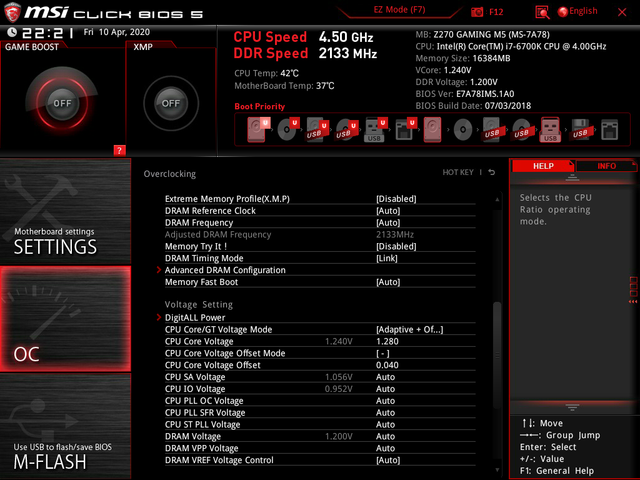The height and width of the screenshot is (480, 640).
Task: Change language via the English globe icon
Action: click(x=578, y=11)
